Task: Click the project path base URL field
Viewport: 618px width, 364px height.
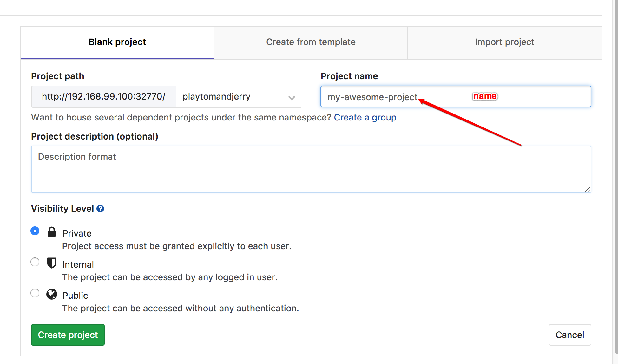Action: coord(103,97)
